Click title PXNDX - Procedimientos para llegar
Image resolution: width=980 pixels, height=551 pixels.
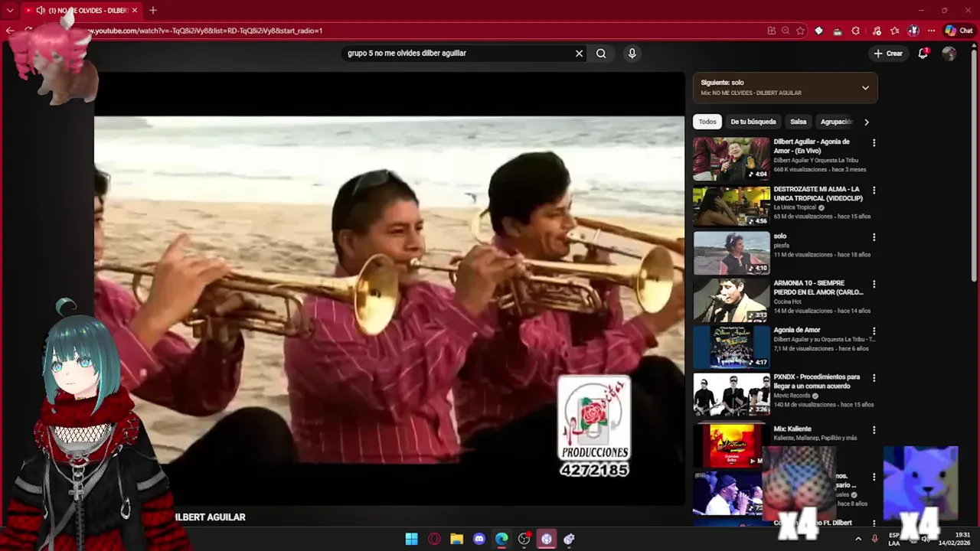[817, 381]
